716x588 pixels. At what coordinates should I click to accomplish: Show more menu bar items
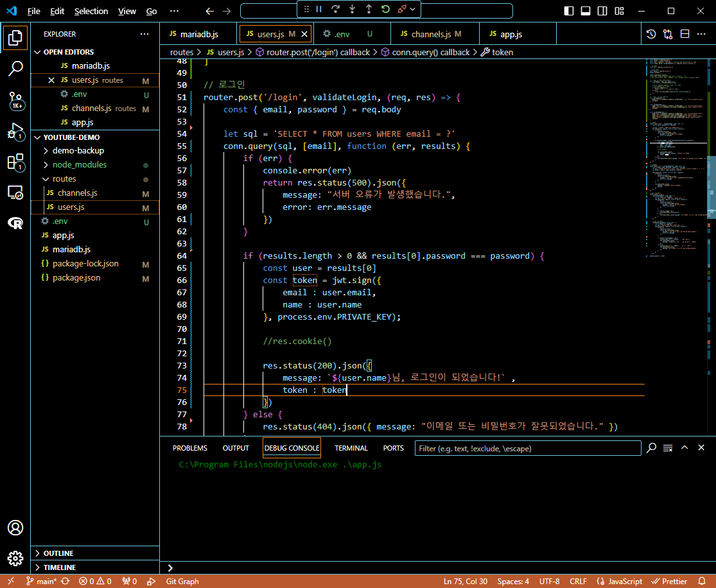(x=175, y=11)
